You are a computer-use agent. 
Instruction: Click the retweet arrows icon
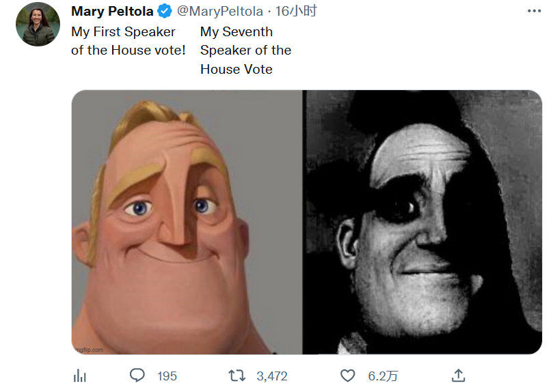click(237, 376)
